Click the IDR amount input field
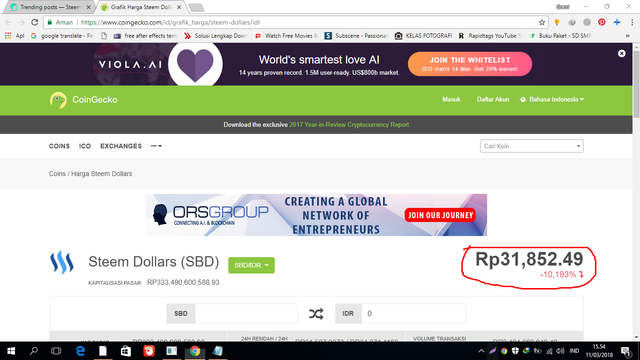 tap(413, 313)
